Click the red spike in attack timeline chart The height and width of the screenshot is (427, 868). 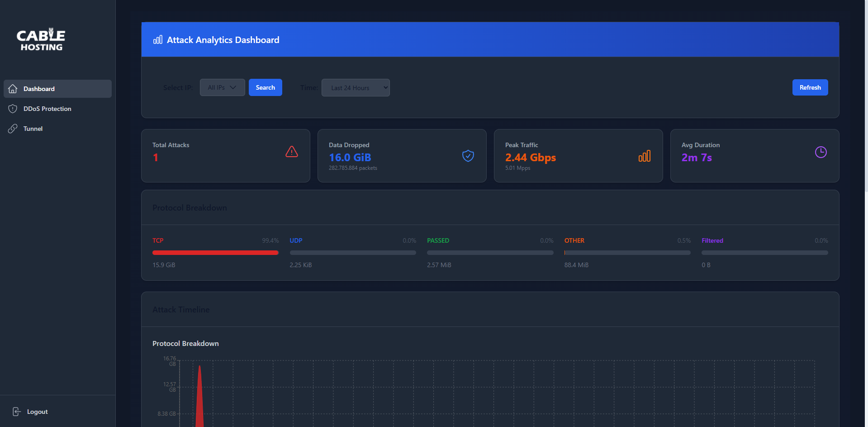coord(199,398)
